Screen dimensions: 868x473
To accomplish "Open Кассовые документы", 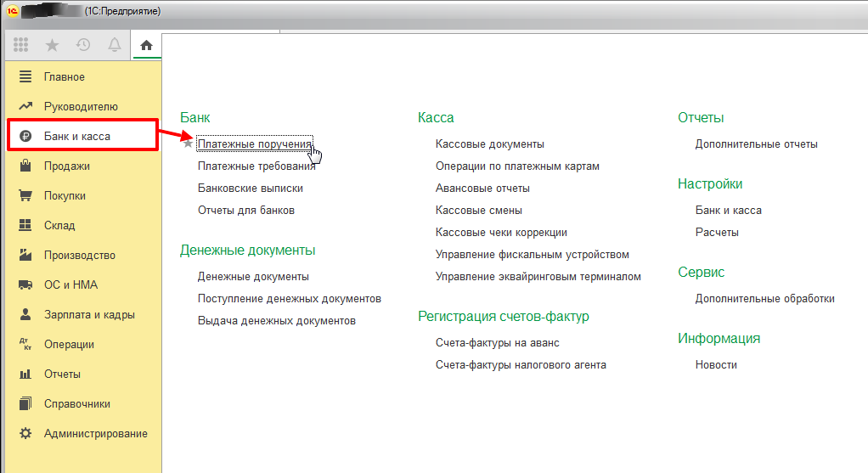I will click(490, 144).
